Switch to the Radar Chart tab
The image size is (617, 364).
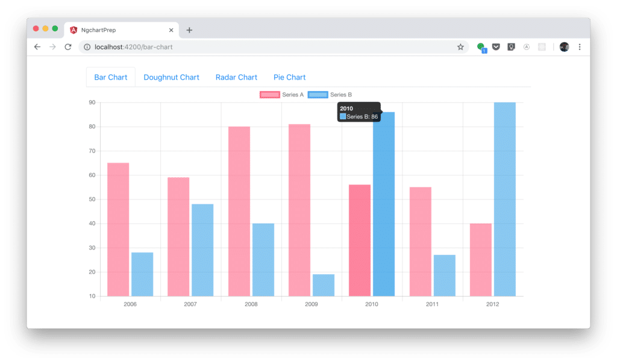pyautogui.click(x=236, y=77)
